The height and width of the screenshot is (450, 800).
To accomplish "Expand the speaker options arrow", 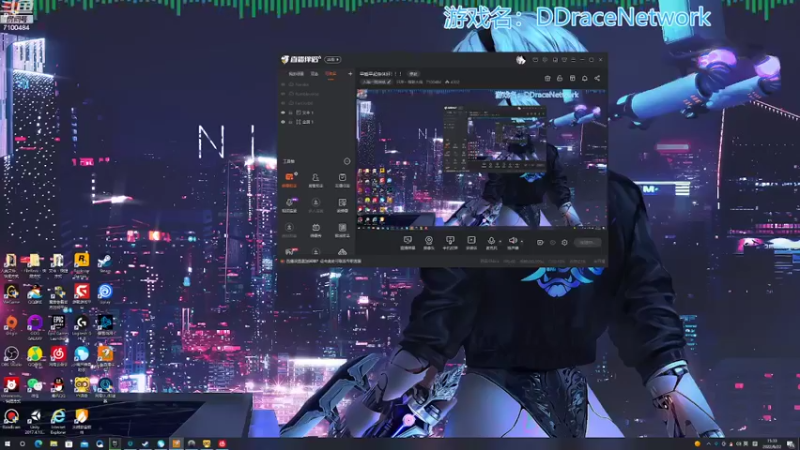I will pyautogui.click(x=522, y=241).
